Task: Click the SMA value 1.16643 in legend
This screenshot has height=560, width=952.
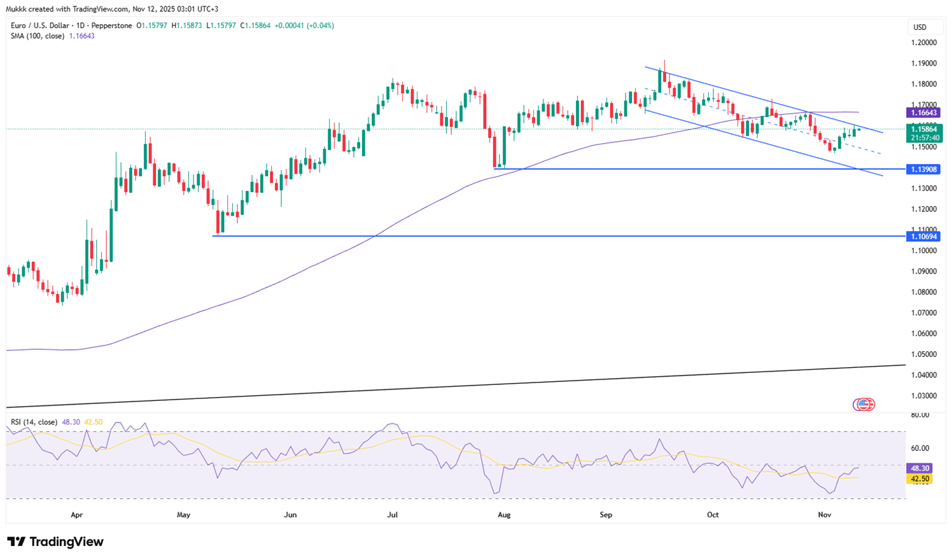Action: [x=82, y=36]
